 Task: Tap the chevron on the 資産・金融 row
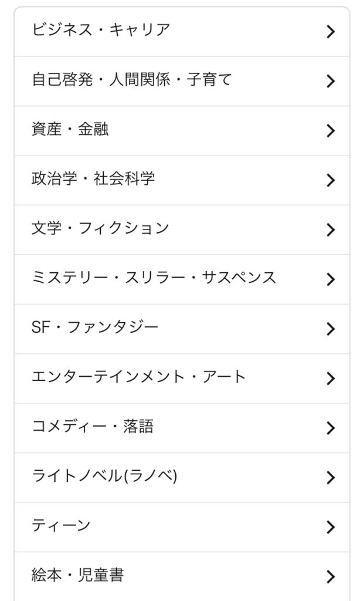(x=331, y=131)
